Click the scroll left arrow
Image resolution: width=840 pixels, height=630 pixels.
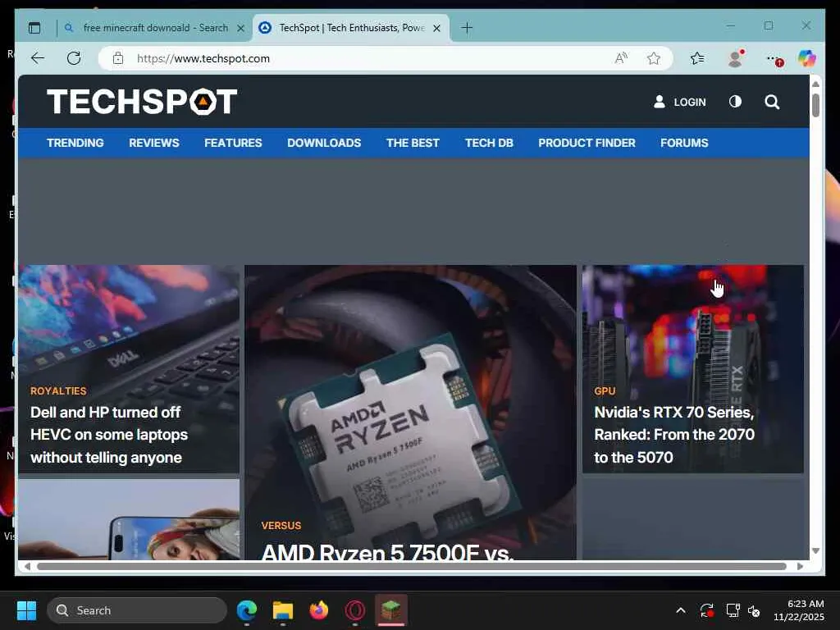pos(27,566)
